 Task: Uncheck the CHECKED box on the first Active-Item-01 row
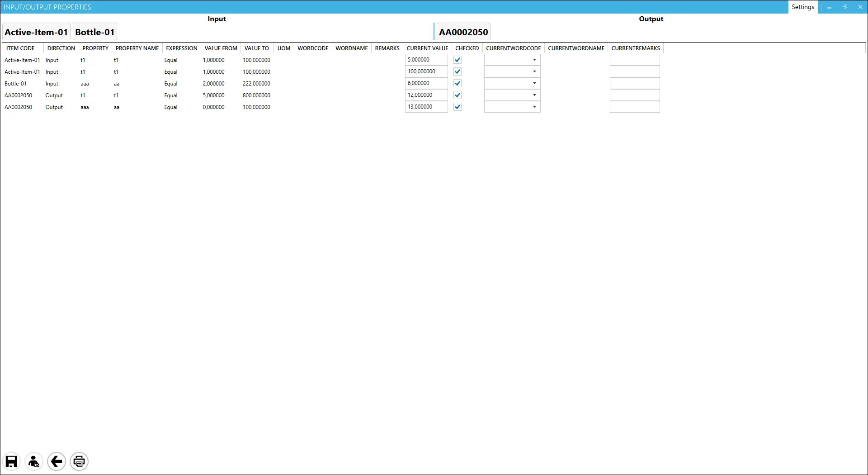(457, 59)
